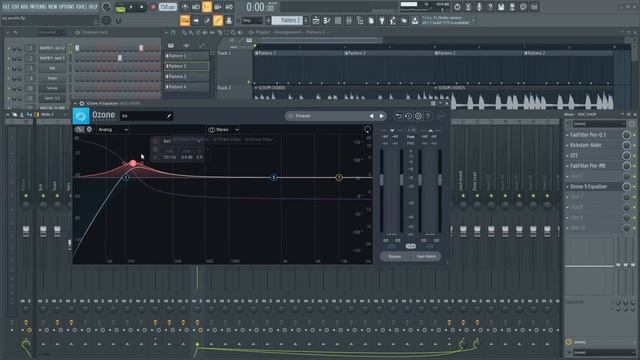Click the render export icon beside save

point(512,7)
